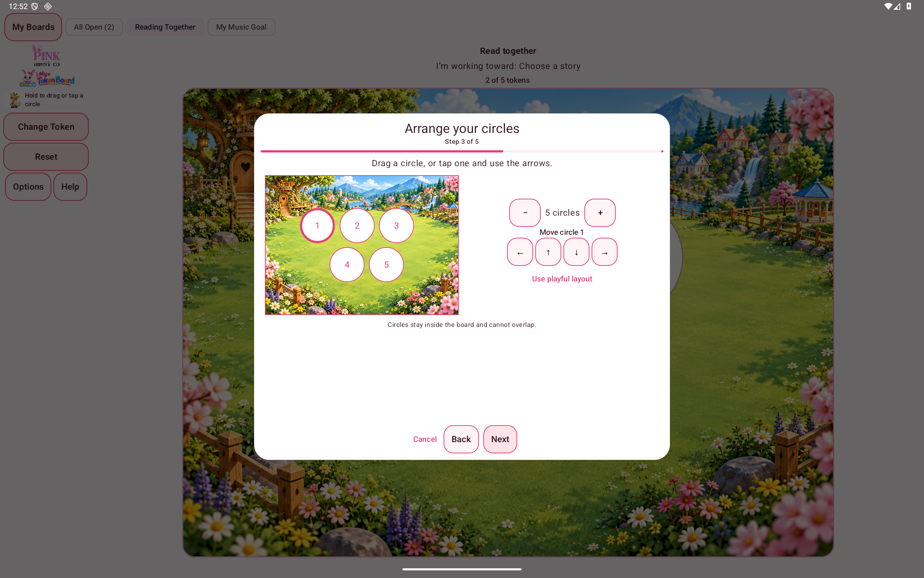Open My Boards
The image size is (924, 578).
33,27
